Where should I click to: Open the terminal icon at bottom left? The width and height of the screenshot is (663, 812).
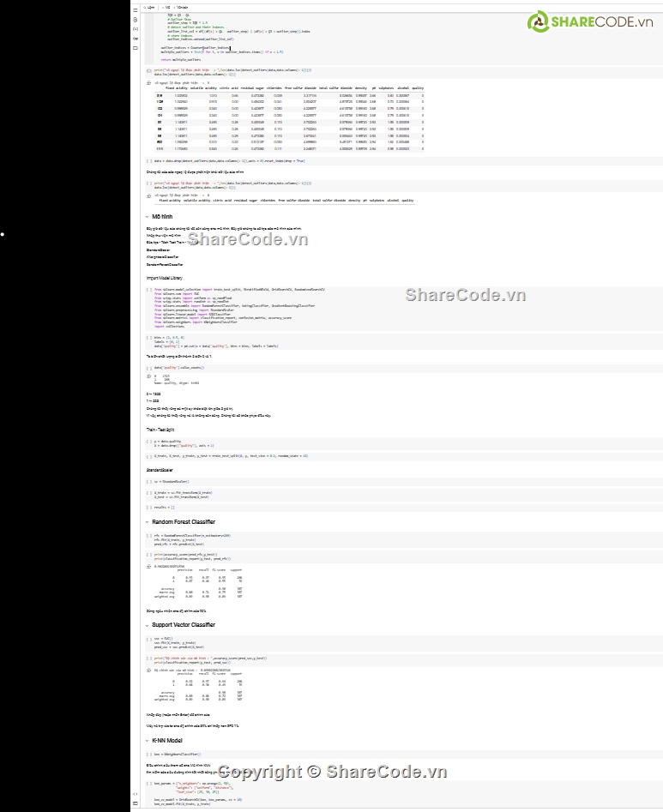click(136, 802)
